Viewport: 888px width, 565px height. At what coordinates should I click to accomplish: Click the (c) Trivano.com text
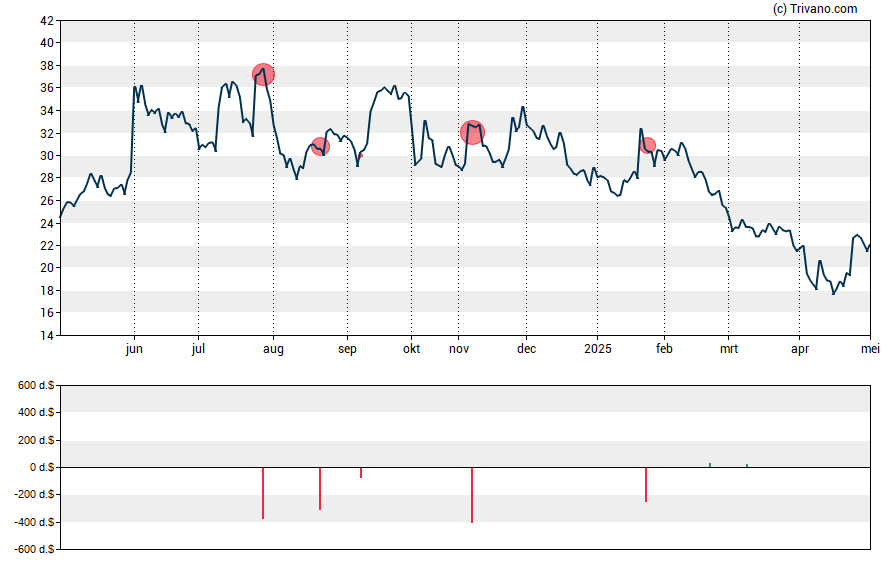(x=815, y=8)
